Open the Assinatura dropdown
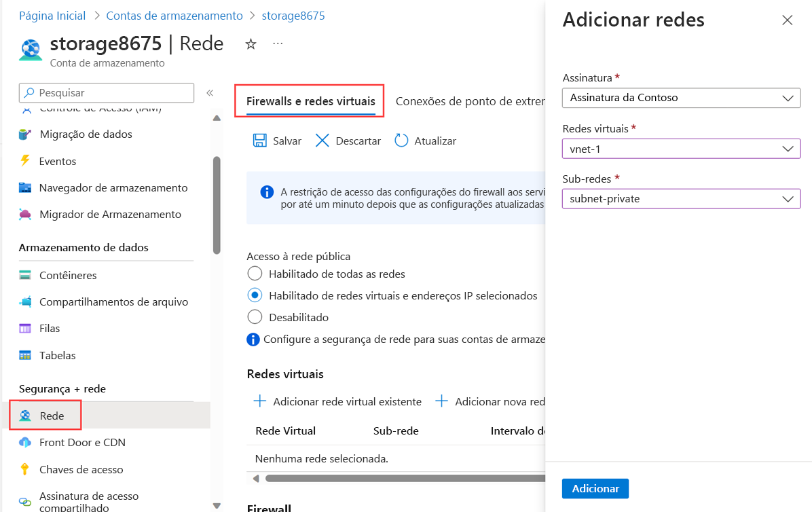This screenshot has height=512, width=812. 680,98
